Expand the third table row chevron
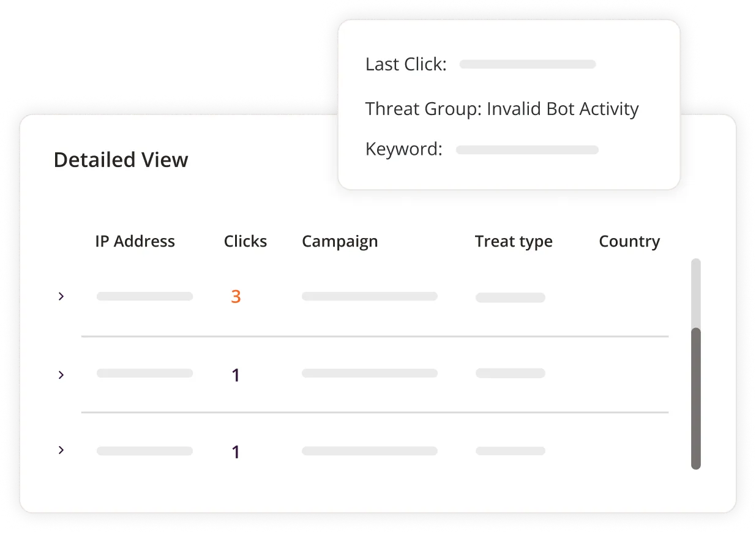756x533 pixels. [61, 450]
